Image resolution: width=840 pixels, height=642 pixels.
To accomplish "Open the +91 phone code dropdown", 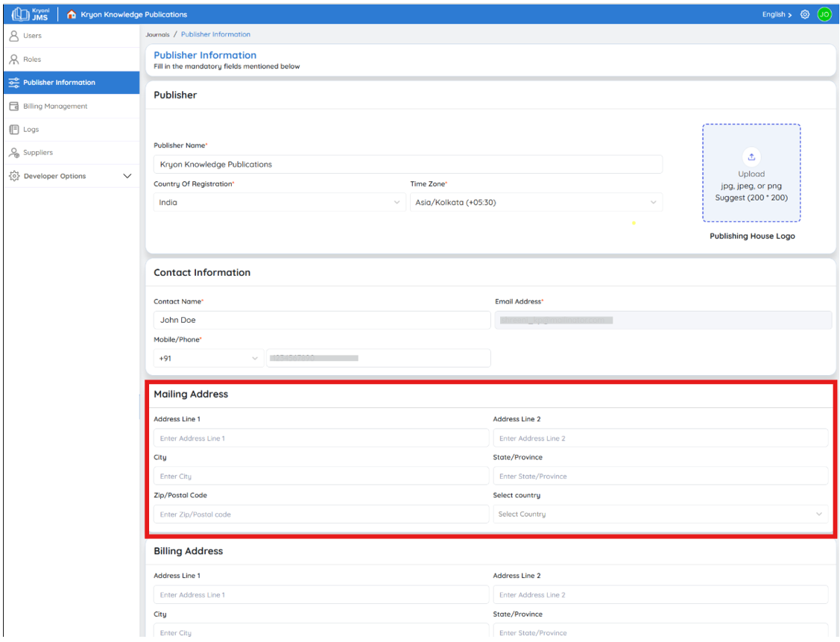I will pos(209,358).
